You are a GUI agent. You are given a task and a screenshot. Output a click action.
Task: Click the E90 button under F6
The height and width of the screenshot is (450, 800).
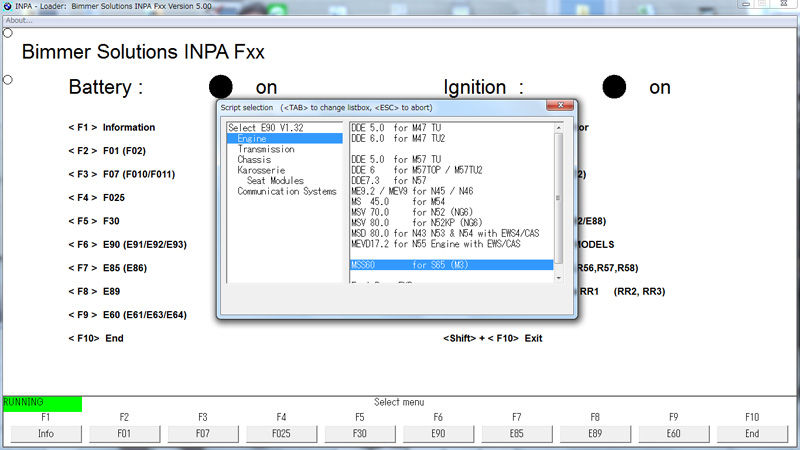pos(438,434)
